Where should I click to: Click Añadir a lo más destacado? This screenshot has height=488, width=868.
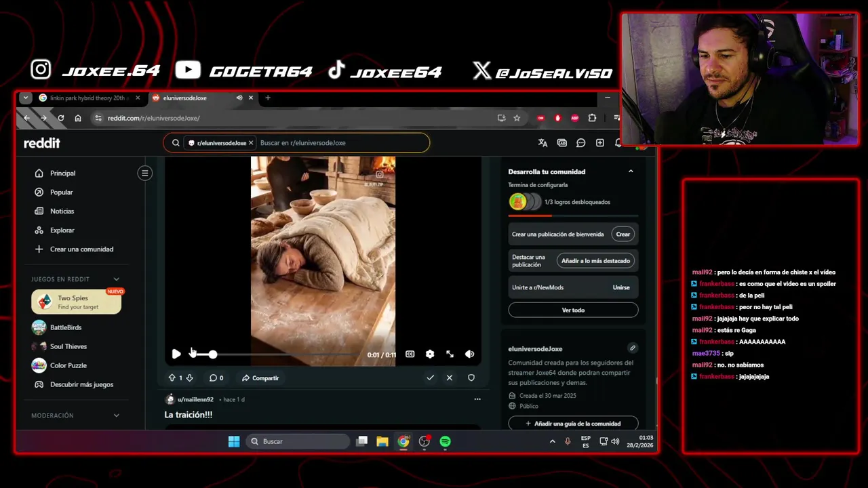[x=595, y=260]
